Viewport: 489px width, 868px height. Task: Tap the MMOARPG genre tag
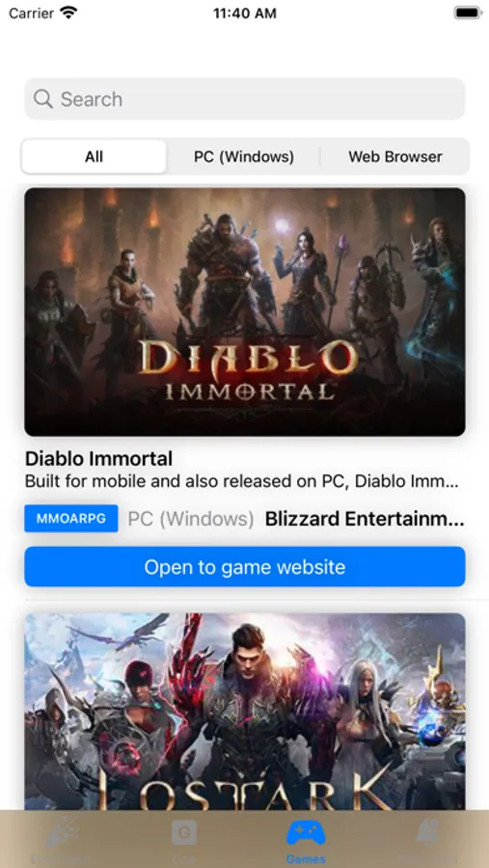[70, 519]
